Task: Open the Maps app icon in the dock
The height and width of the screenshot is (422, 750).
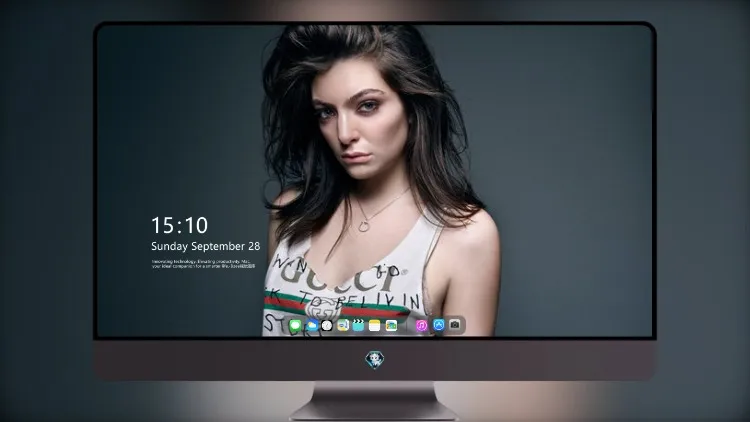Action: pos(343,326)
